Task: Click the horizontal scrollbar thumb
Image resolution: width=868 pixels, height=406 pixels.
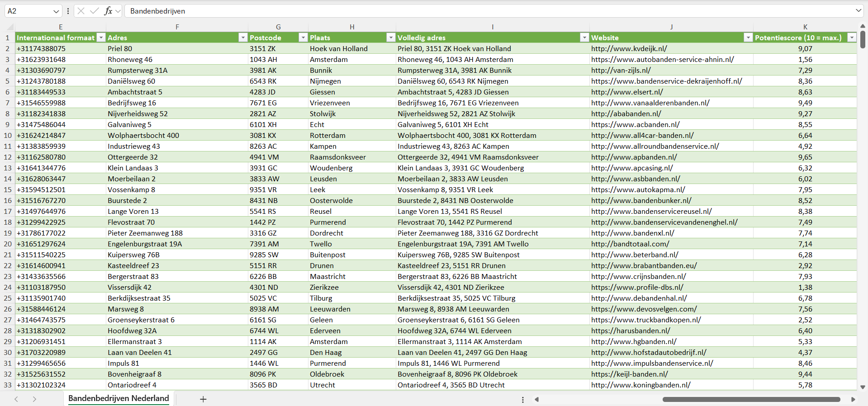Action: pyautogui.click(x=751, y=399)
